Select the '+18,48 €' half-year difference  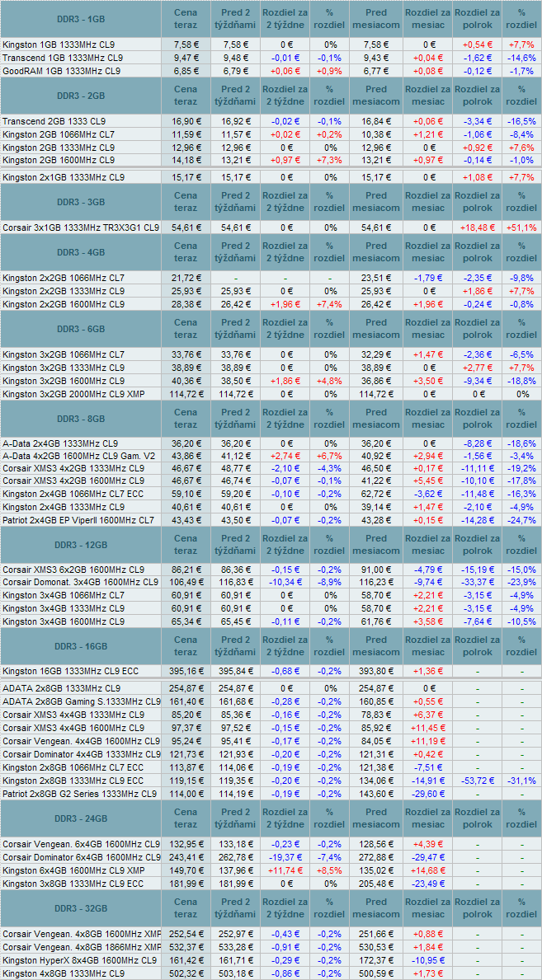pyautogui.click(x=476, y=227)
